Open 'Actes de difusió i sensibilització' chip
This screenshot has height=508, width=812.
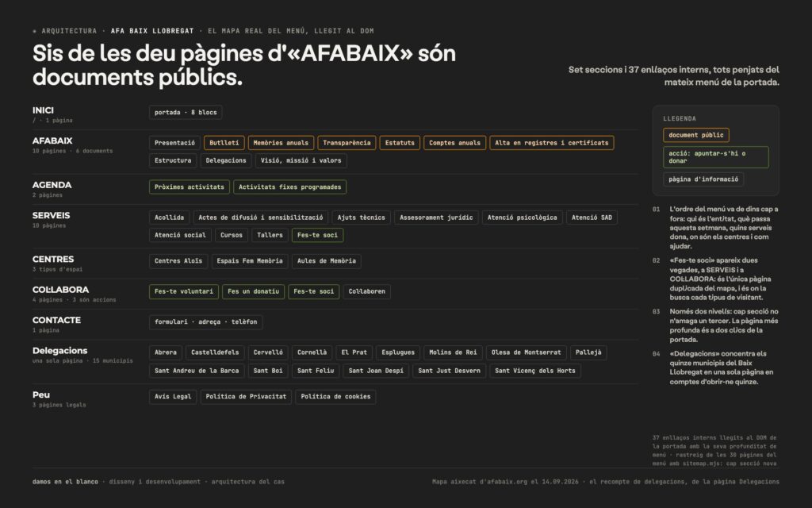click(x=260, y=217)
